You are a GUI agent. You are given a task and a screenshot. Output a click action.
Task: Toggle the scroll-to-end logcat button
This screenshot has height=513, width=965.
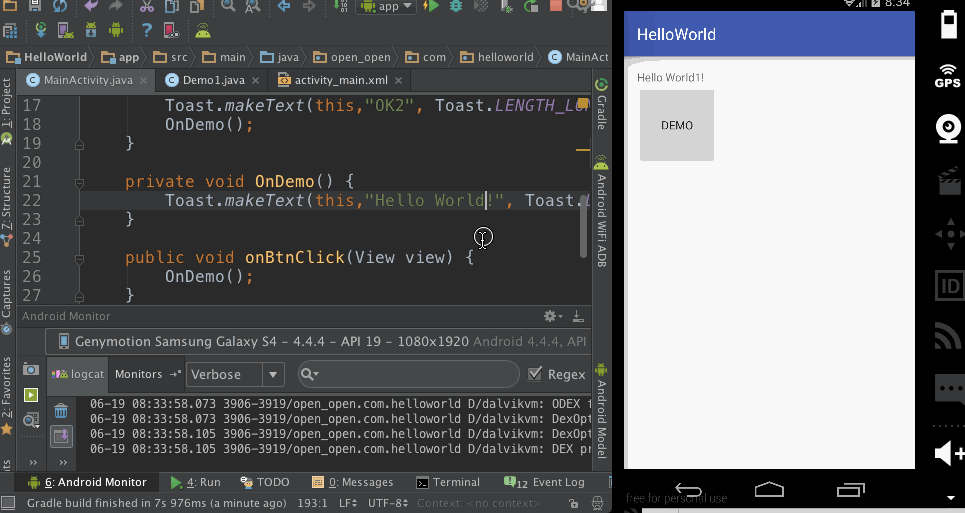(x=61, y=437)
